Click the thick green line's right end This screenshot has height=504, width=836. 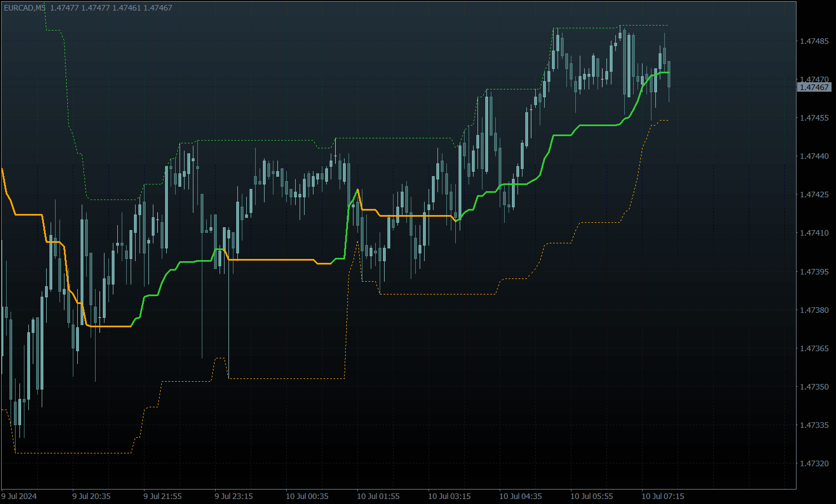(x=669, y=73)
